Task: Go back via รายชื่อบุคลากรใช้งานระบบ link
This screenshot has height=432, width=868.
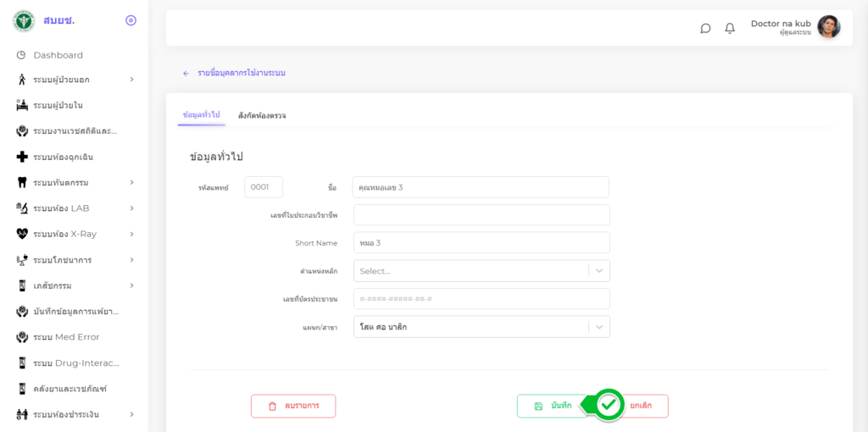Action: (x=241, y=73)
